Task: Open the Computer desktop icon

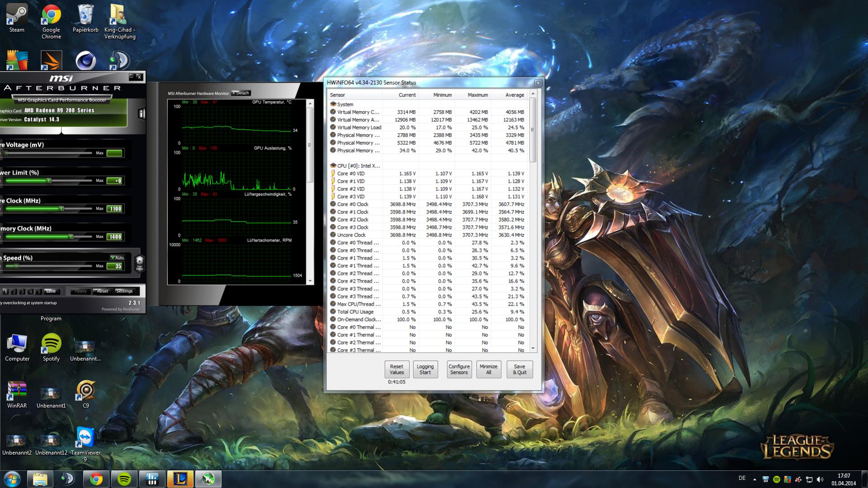Action: click(17, 347)
